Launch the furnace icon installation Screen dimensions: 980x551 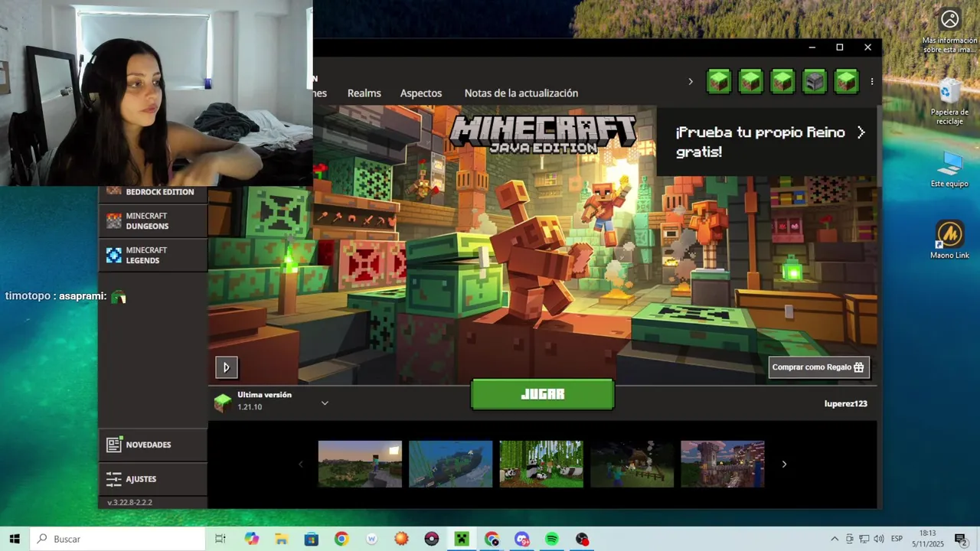(x=814, y=81)
